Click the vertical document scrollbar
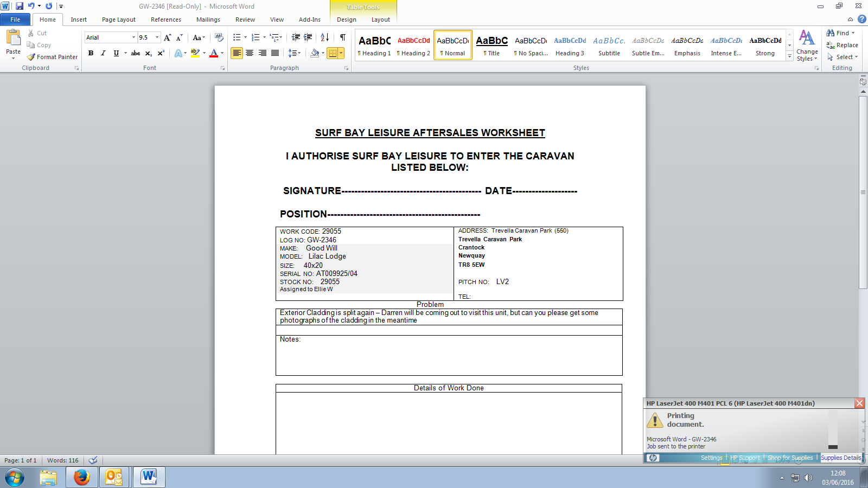Image resolution: width=868 pixels, height=488 pixels. [x=863, y=193]
